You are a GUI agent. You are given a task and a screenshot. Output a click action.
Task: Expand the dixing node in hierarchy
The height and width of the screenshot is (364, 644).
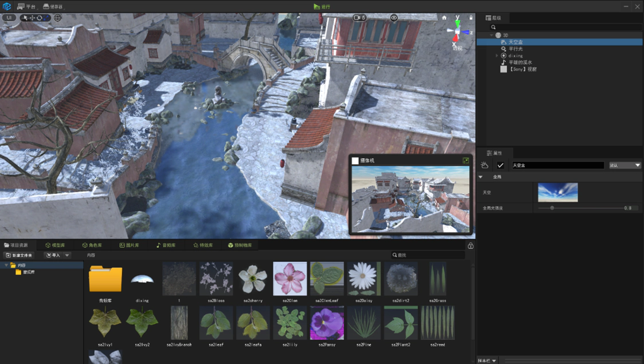tap(497, 56)
